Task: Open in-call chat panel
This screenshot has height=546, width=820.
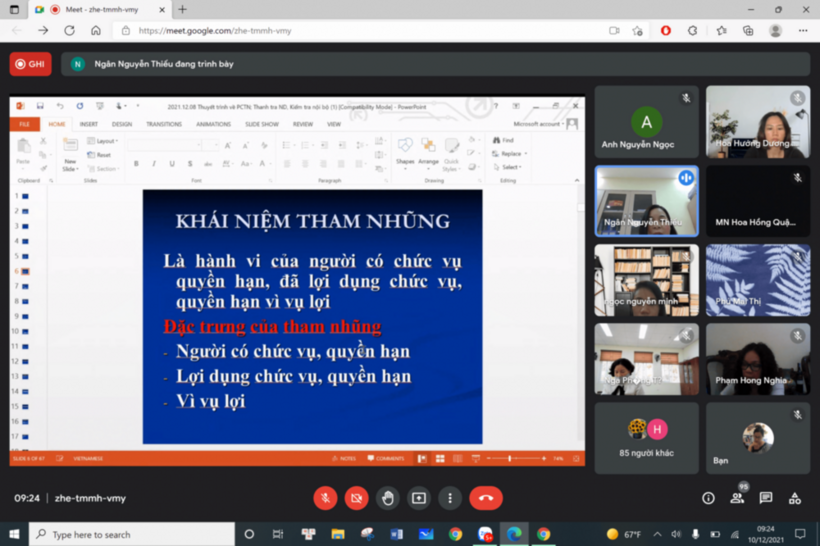Action: coord(766,498)
